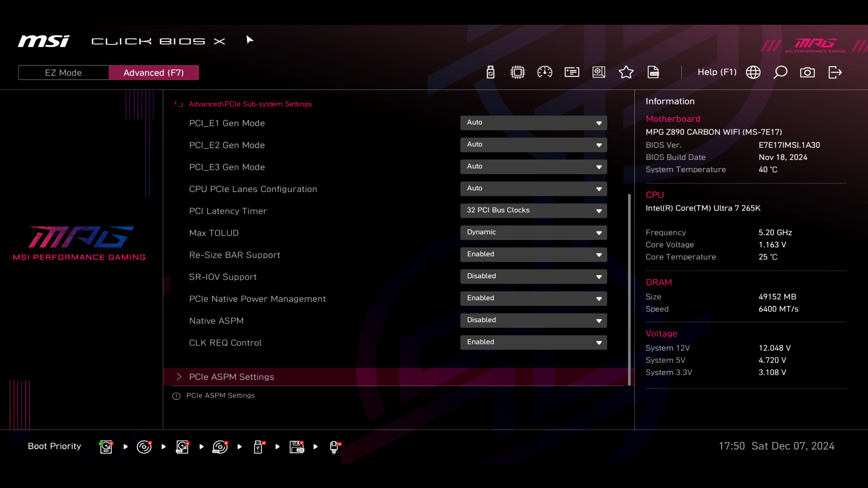Click the globe language icon
868x488 pixels.
[x=753, y=72]
